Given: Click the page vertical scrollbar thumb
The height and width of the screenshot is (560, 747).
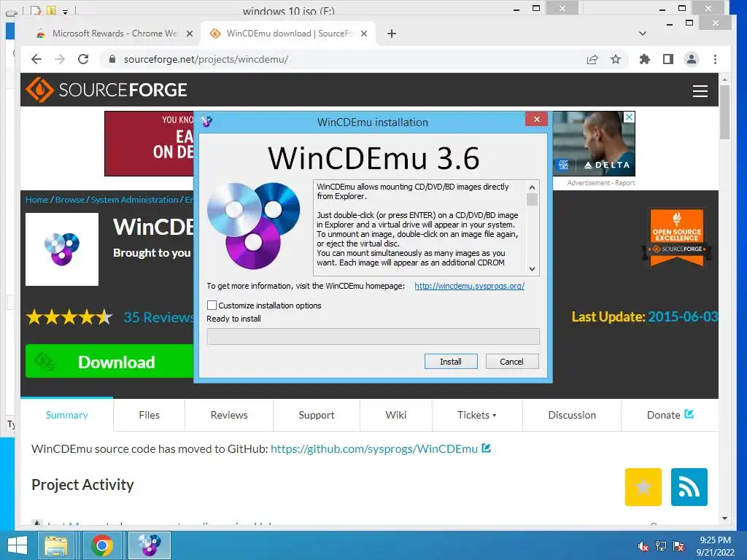Looking at the screenshot, I should point(724,112).
